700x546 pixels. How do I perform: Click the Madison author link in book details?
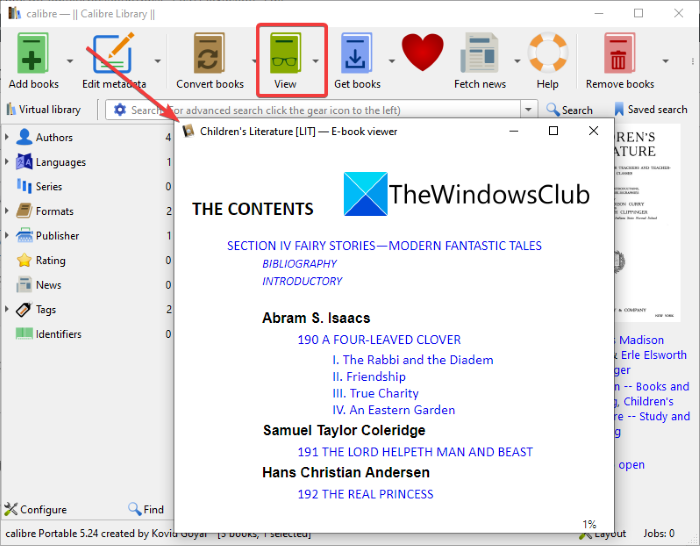[642, 340]
